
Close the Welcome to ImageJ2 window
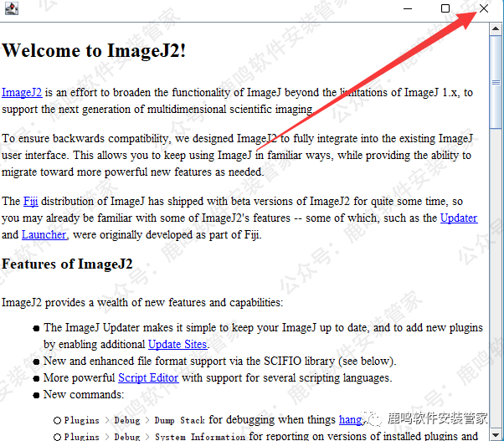pyautogui.click(x=484, y=8)
